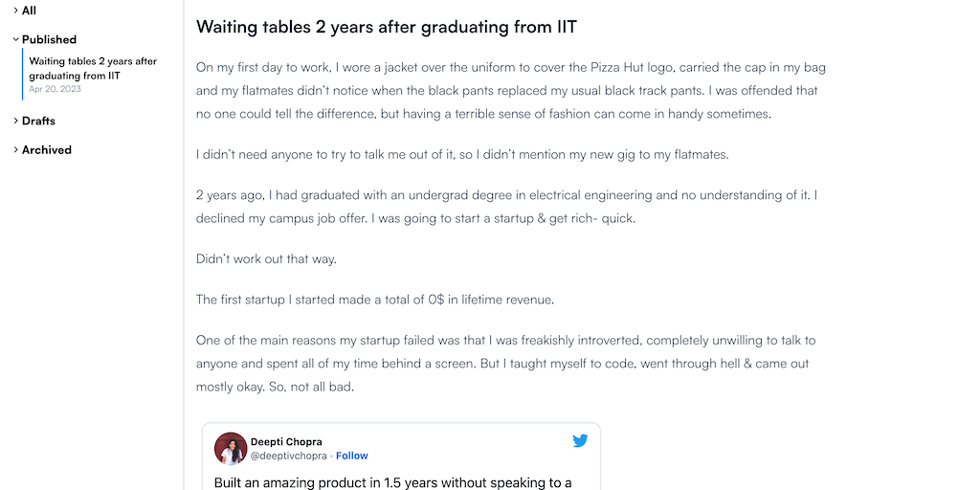Click the paragraph mentioning Pizza Hut logo
This screenshot has height=490, width=980.
tap(510, 90)
